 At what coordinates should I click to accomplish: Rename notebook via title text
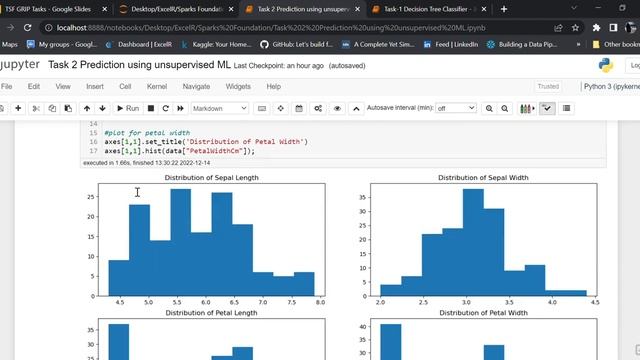[x=139, y=65]
